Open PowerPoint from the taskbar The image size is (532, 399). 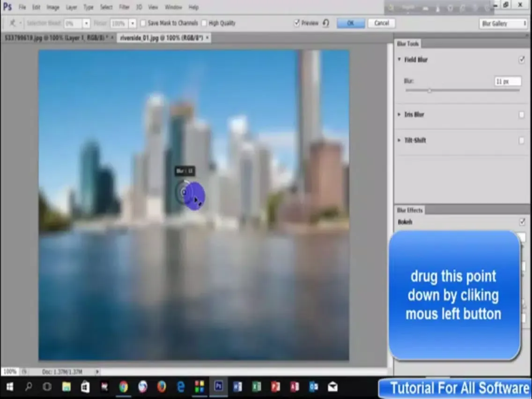click(x=275, y=387)
